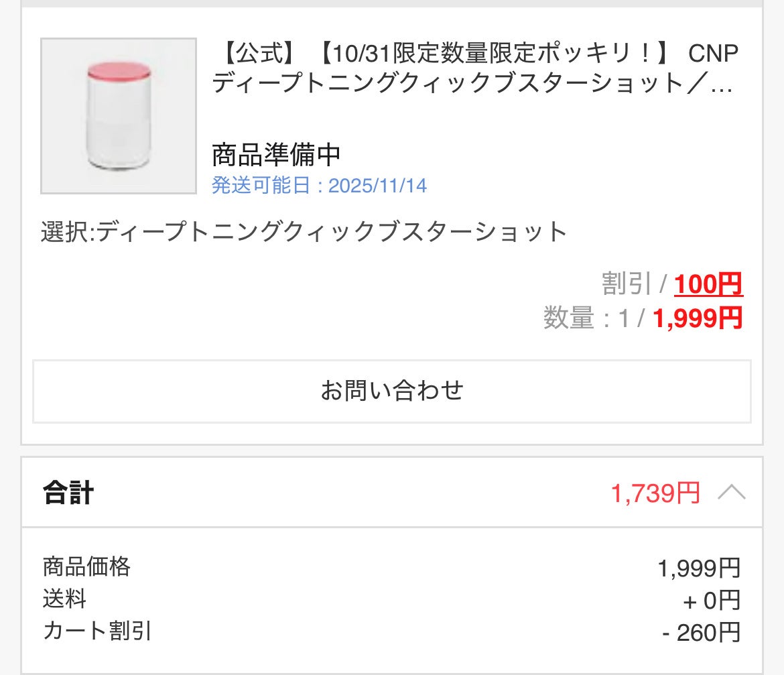
Task: Click the 発送可能日 2025/11/14 shipping date
Action: 319,185
